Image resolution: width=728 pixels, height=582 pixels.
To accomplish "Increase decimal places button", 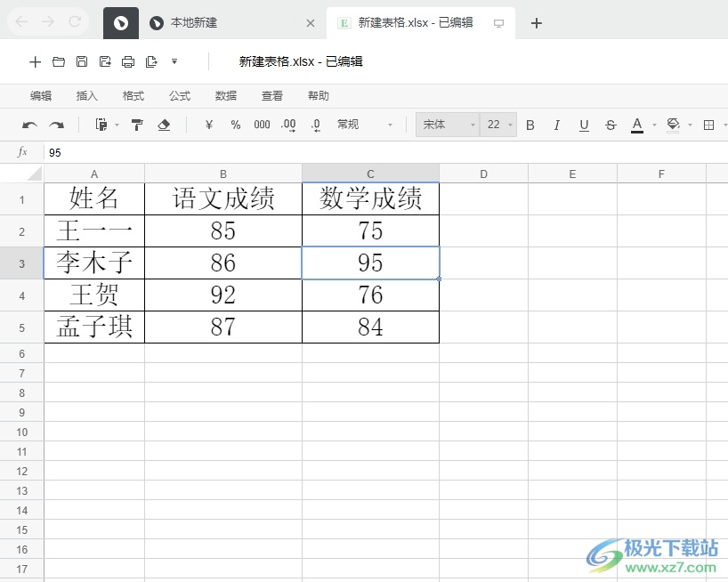I will tap(288, 125).
